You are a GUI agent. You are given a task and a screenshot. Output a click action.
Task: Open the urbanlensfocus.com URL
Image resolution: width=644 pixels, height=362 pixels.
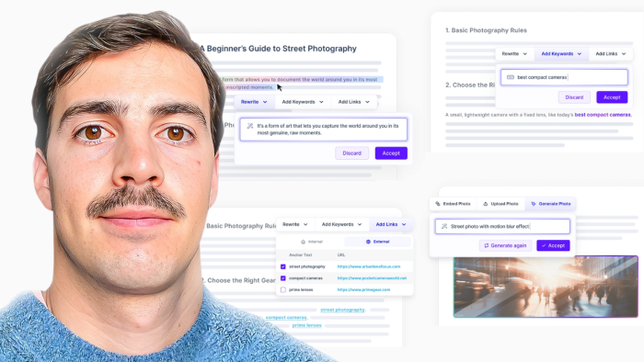pyautogui.click(x=369, y=266)
